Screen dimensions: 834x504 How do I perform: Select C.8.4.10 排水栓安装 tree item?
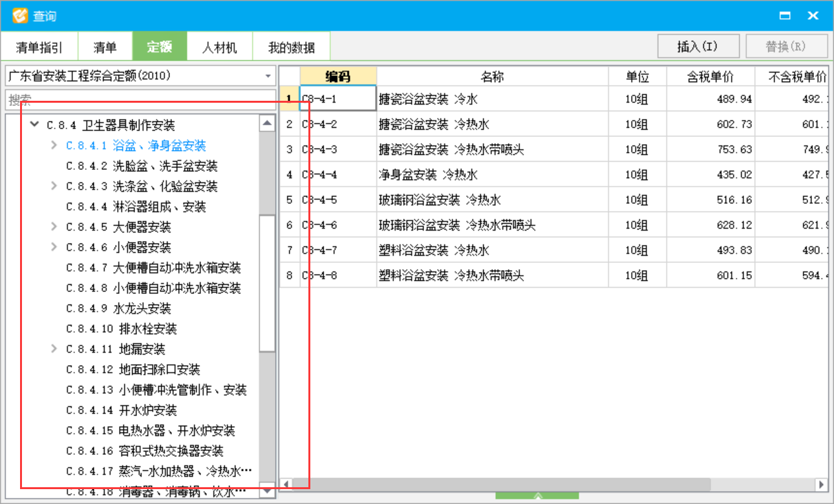click(x=121, y=329)
